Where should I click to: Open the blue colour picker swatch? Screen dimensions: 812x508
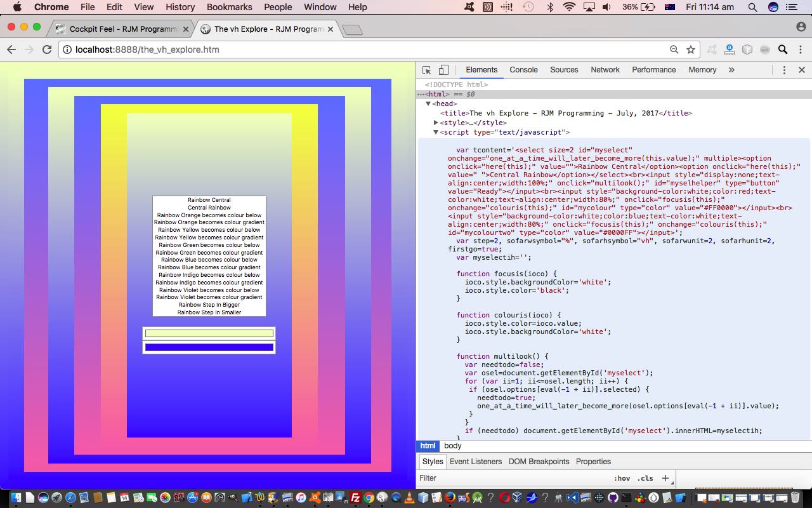209,347
